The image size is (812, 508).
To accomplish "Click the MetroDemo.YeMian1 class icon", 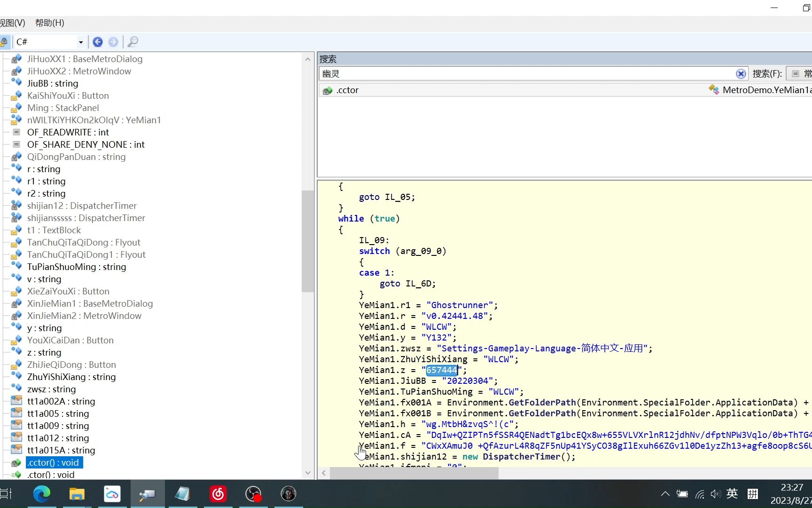I will (714, 90).
